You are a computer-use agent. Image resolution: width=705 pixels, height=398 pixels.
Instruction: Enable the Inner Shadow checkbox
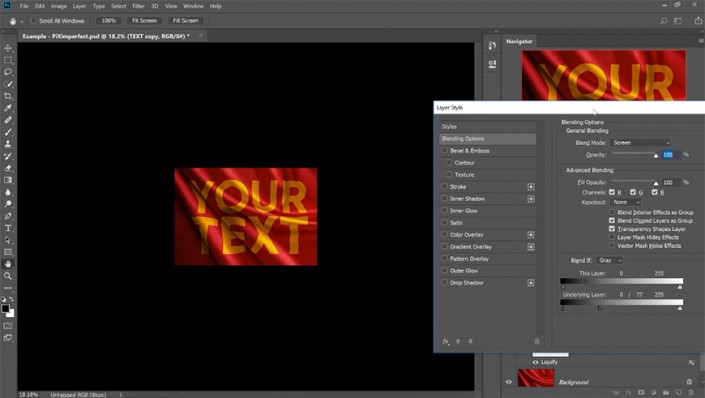pyautogui.click(x=445, y=199)
